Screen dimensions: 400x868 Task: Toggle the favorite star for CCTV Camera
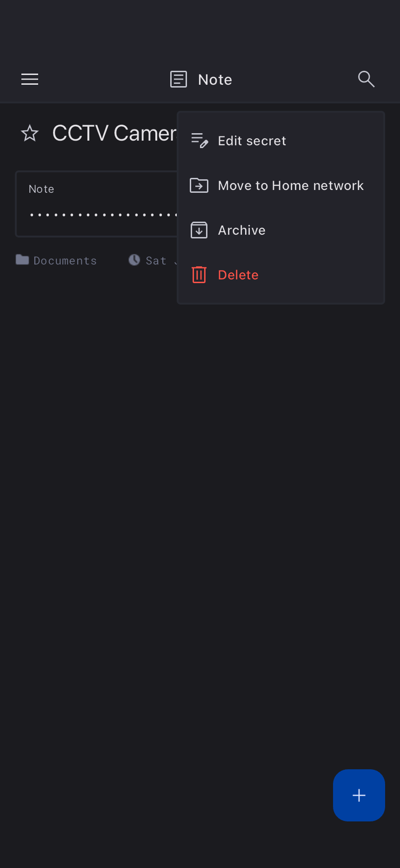(30, 133)
